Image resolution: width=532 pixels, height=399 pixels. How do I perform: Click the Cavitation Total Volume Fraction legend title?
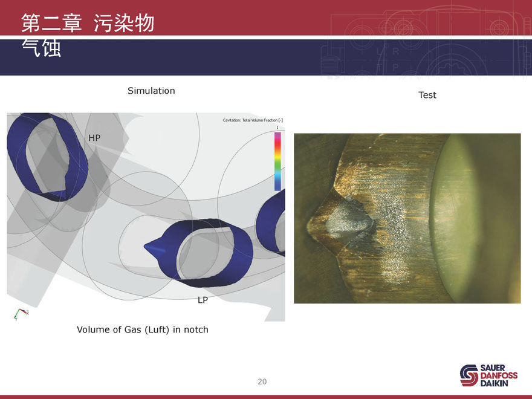253,120
